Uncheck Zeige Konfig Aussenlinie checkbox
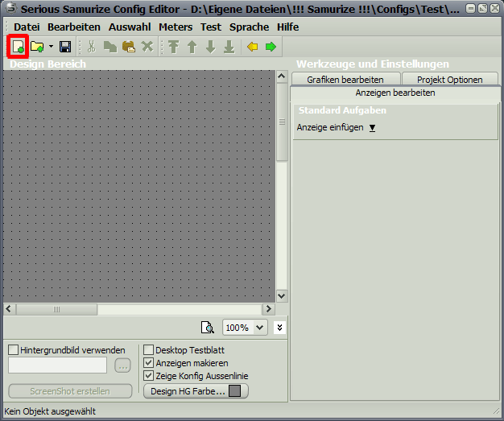This screenshot has width=504, height=421. point(148,376)
